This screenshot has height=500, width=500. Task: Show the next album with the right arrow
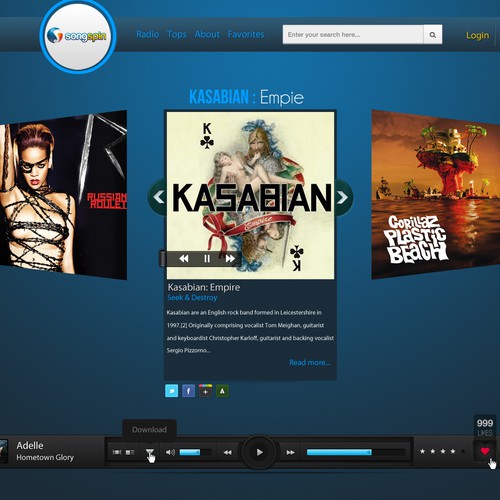[343, 197]
